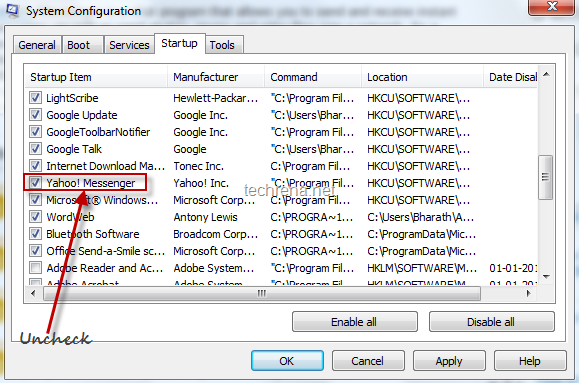579x383 pixels.
Task: Uncheck the WordWeb startup checkbox
Action: pos(35,217)
